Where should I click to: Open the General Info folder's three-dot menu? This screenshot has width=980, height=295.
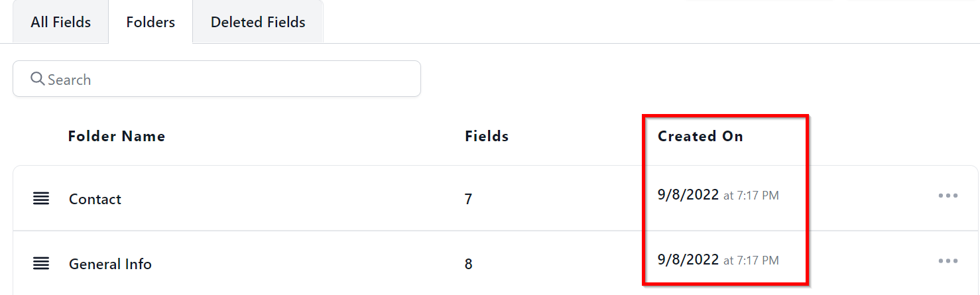click(948, 261)
